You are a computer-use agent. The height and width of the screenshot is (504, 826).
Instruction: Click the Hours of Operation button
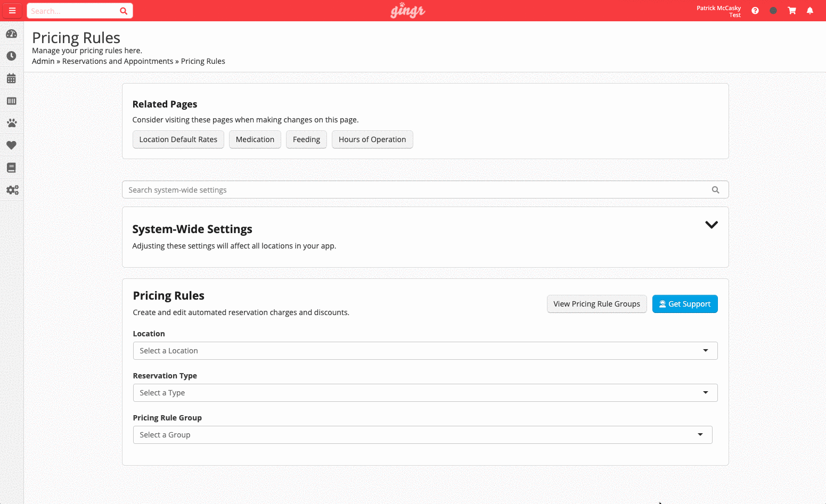(x=372, y=139)
